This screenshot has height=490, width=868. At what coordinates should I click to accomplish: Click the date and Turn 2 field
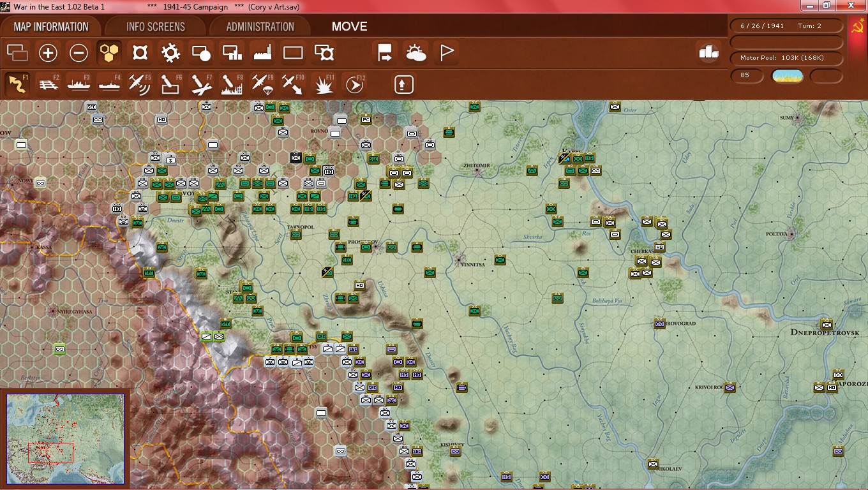tap(786, 26)
